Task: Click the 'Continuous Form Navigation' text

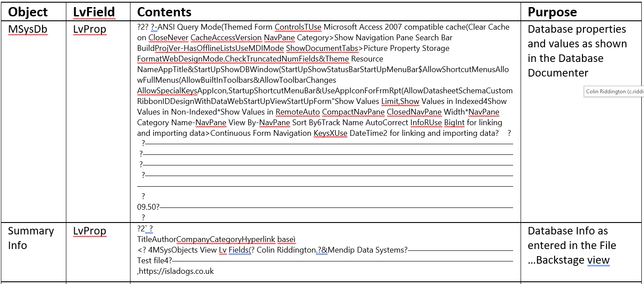Action: click(x=261, y=133)
